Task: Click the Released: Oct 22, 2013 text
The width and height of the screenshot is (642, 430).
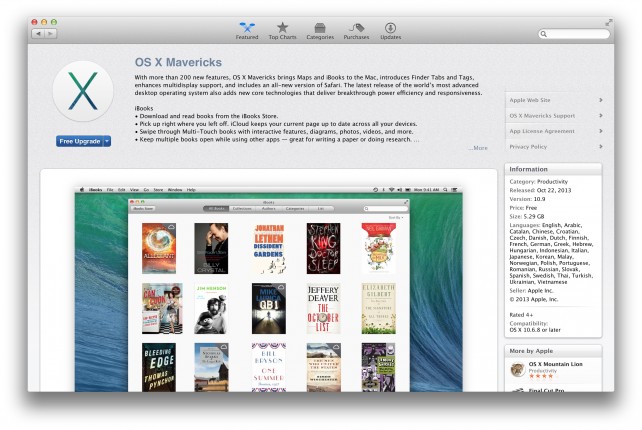Action: coord(540,190)
